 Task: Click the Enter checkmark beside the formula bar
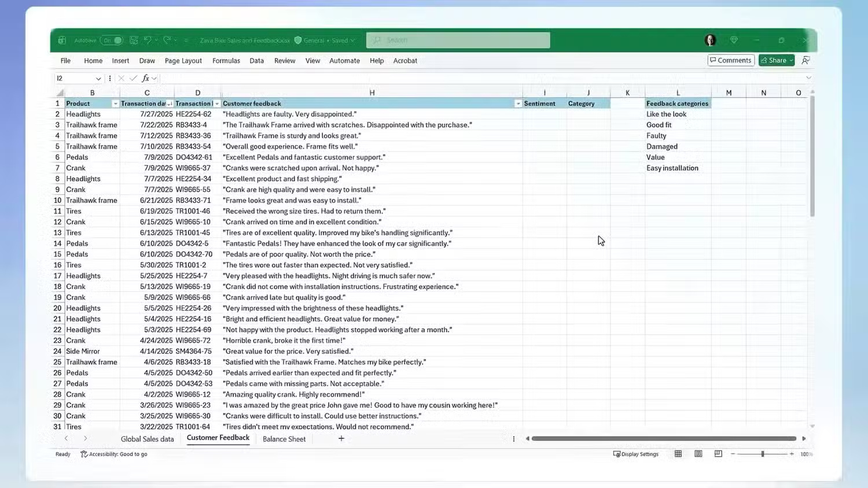click(134, 78)
